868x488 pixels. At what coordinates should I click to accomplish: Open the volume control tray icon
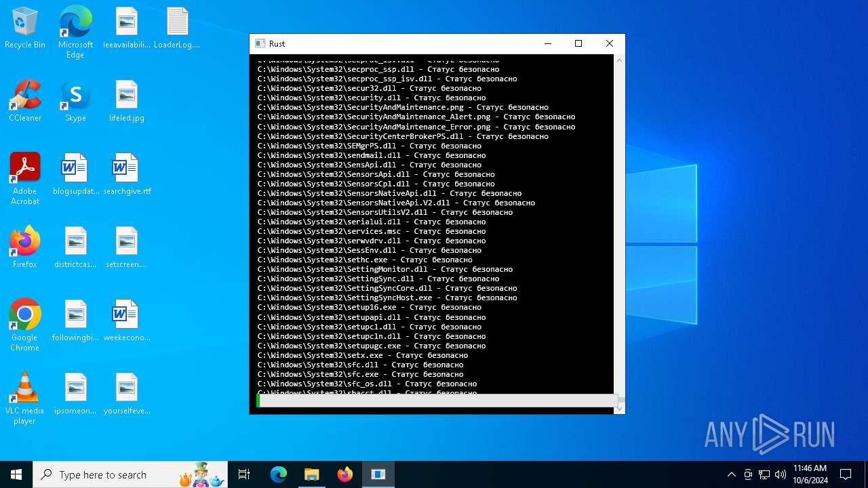[x=781, y=474]
